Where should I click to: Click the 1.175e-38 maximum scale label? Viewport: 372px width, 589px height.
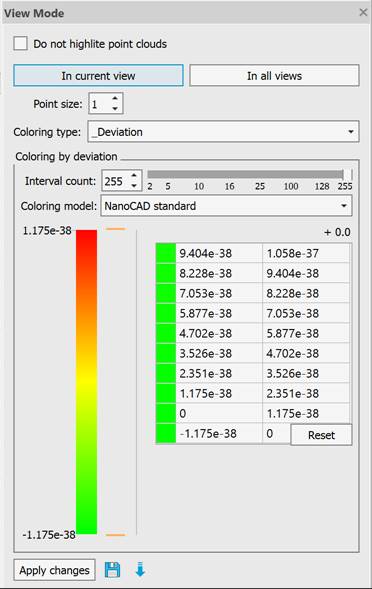pos(47,230)
